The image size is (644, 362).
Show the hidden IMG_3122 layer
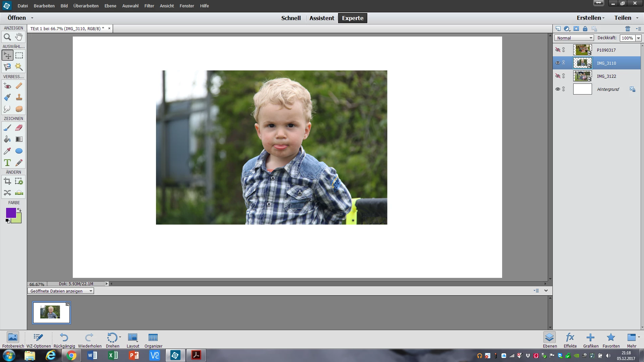[558, 76]
